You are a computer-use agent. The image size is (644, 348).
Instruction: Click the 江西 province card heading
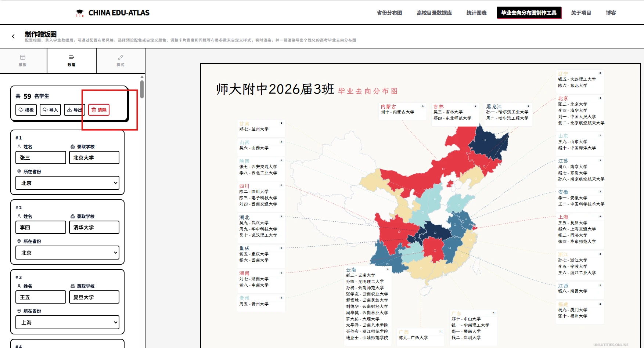[563, 286]
